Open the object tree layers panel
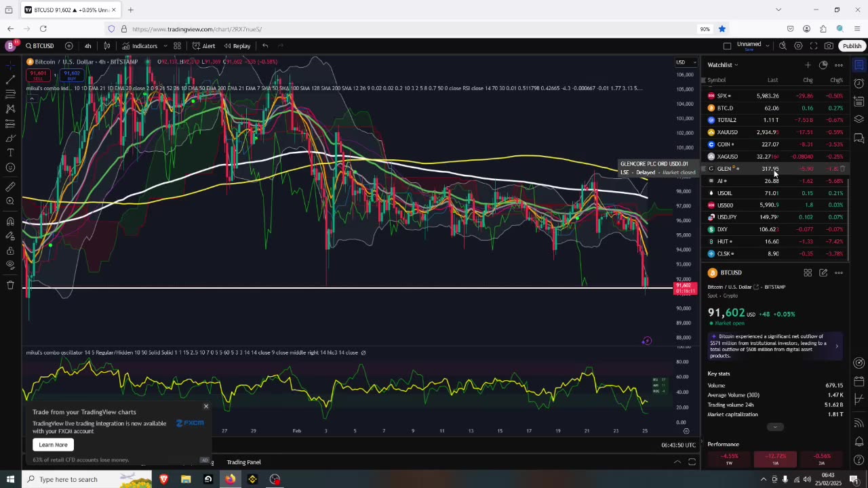 tap(859, 119)
